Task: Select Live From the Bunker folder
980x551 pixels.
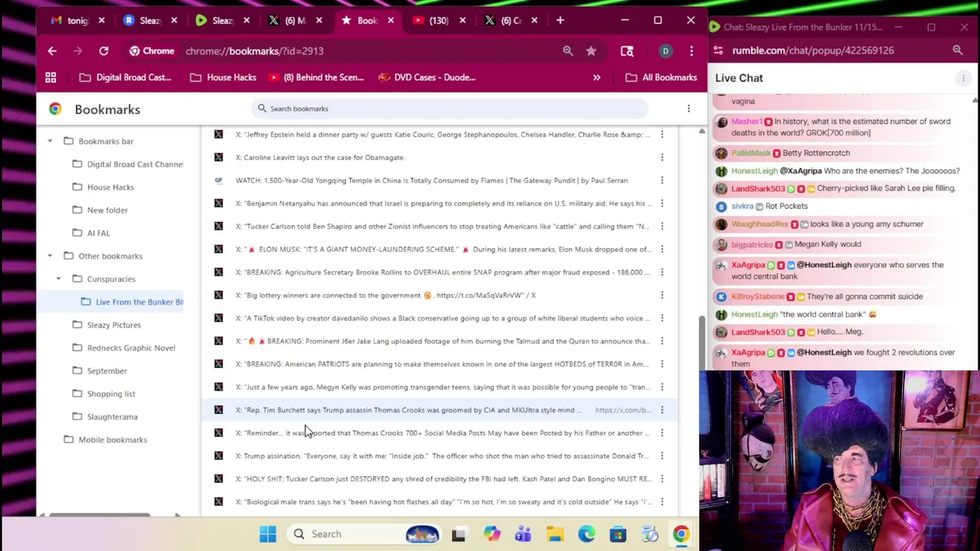Action: (132, 302)
